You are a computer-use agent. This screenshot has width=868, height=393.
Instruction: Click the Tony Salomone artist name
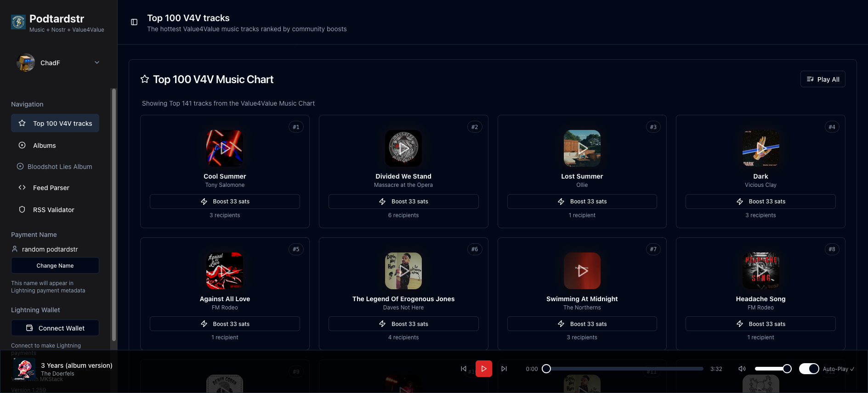tap(225, 185)
